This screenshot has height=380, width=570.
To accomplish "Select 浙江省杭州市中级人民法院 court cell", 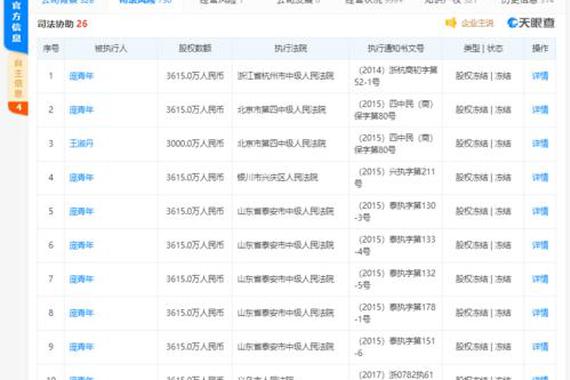I will (285, 76).
